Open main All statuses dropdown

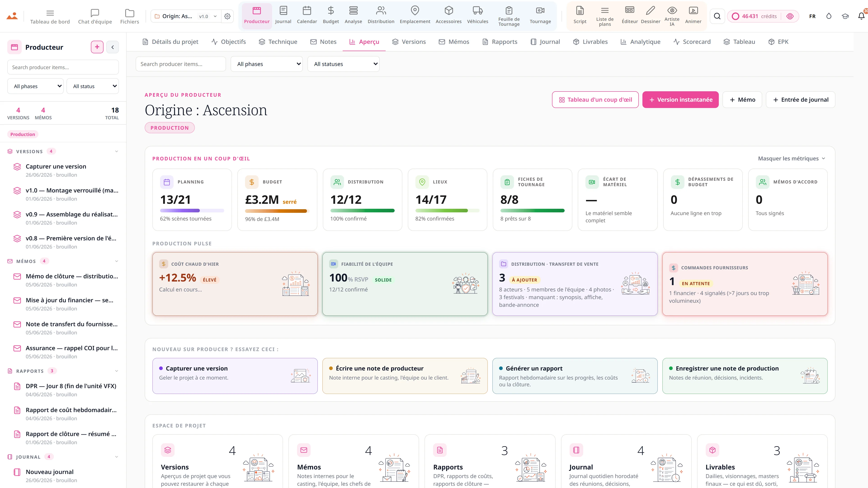(x=343, y=64)
